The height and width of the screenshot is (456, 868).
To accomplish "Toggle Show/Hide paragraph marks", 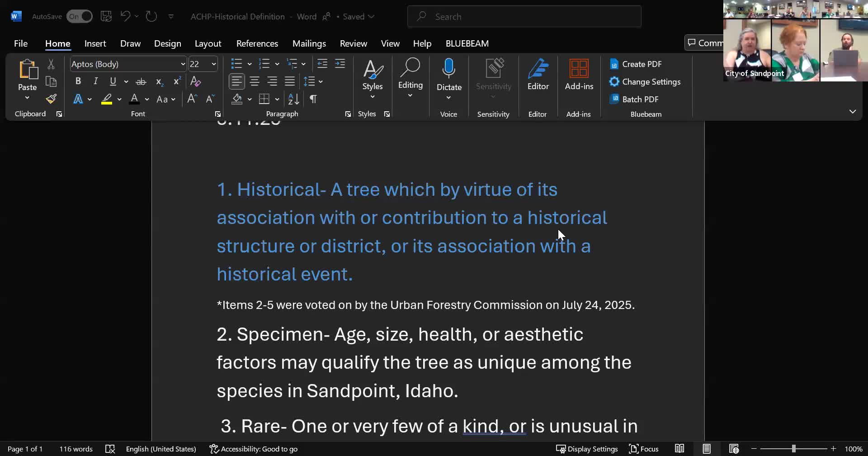I will [x=313, y=99].
